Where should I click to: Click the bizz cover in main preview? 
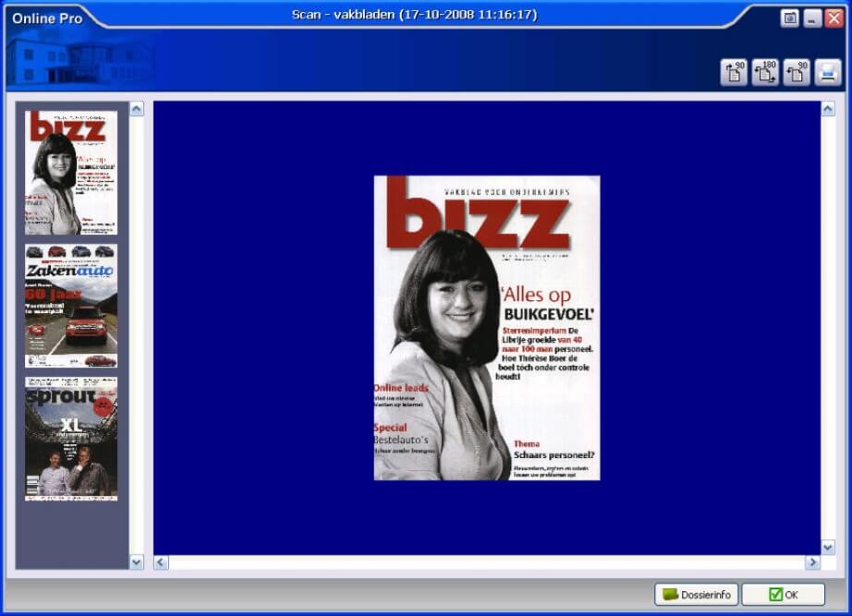[x=487, y=328]
